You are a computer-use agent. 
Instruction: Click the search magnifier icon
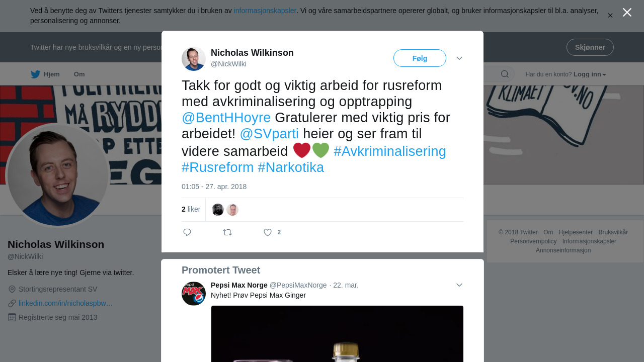click(x=505, y=74)
